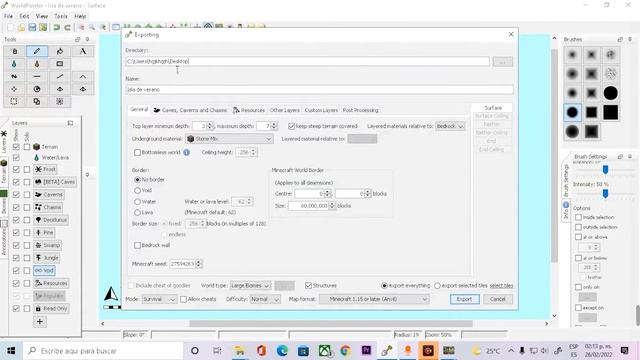Select the Frost layer button
640x360 pixels.
click(45, 169)
